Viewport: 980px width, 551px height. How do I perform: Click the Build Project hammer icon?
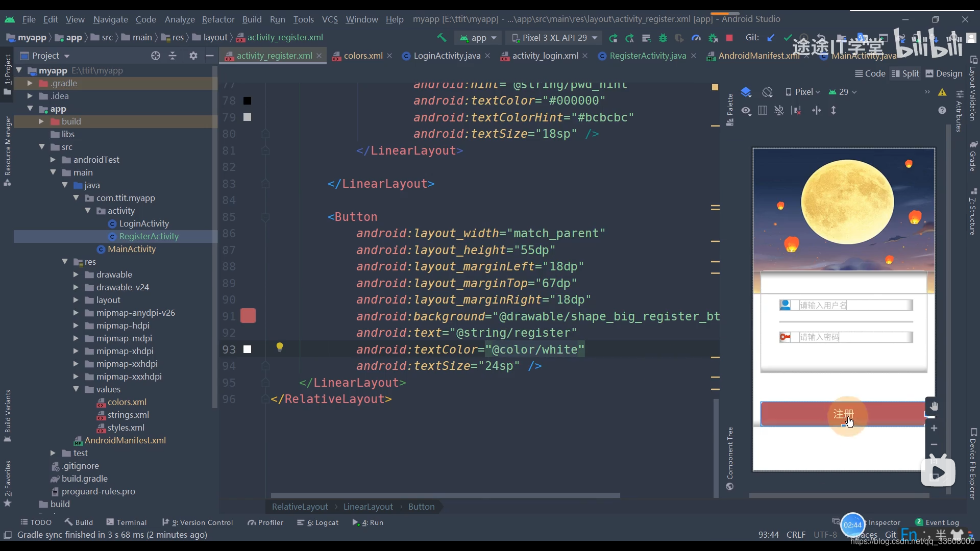441,37
